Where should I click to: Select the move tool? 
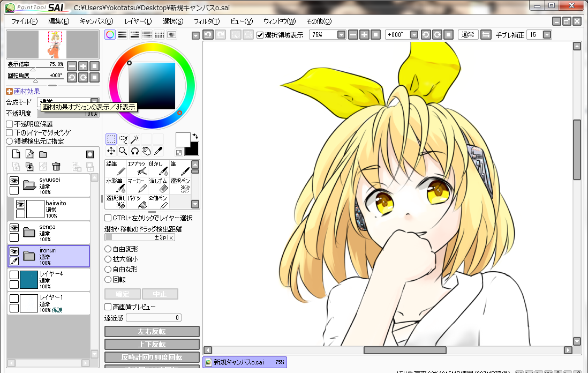coord(111,151)
